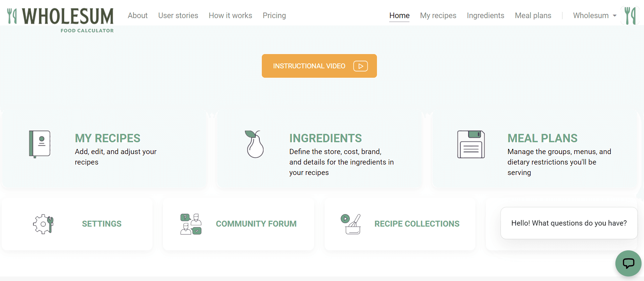Click the pear icon for Ingredients
Viewport: 644px width, 281px height.
pos(255,144)
